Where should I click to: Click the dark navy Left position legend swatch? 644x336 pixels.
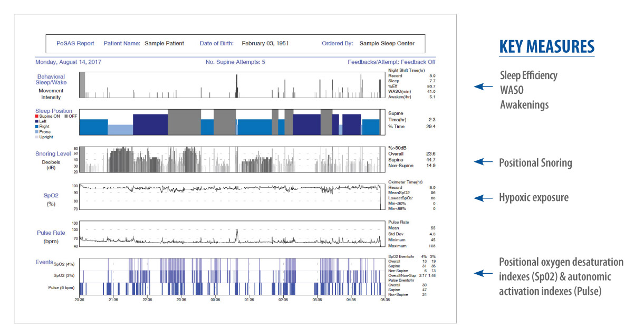tap(37, 121)
